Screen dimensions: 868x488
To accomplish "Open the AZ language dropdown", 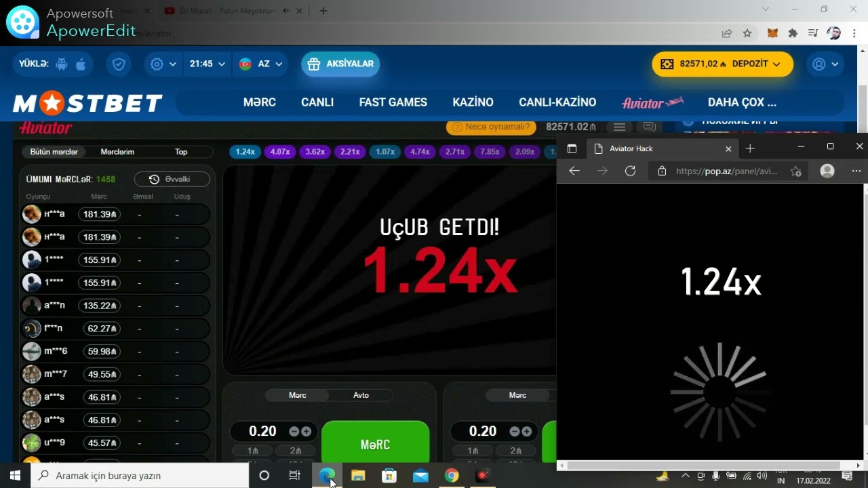I will (x=260, y=64).
